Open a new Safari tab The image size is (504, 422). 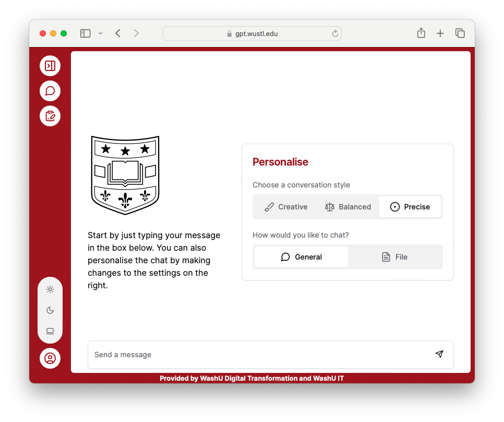point(440,33)
